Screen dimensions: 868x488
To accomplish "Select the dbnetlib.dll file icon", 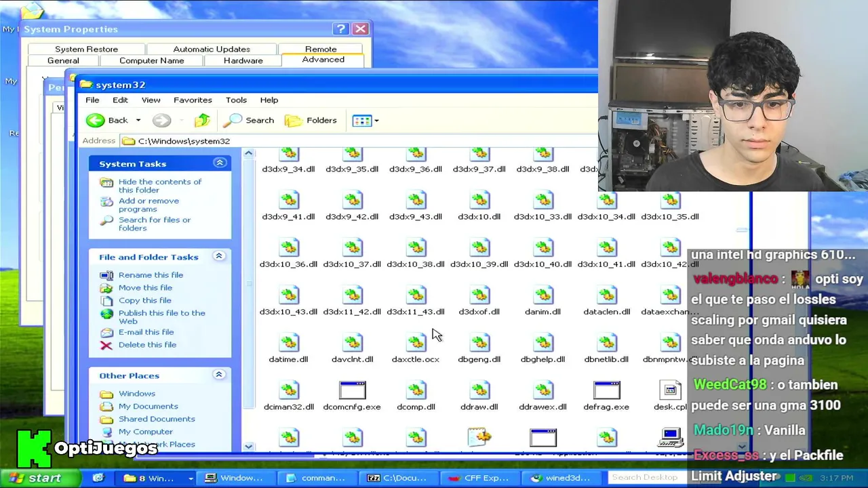I will pyautogui.click(x=607, y=343).
